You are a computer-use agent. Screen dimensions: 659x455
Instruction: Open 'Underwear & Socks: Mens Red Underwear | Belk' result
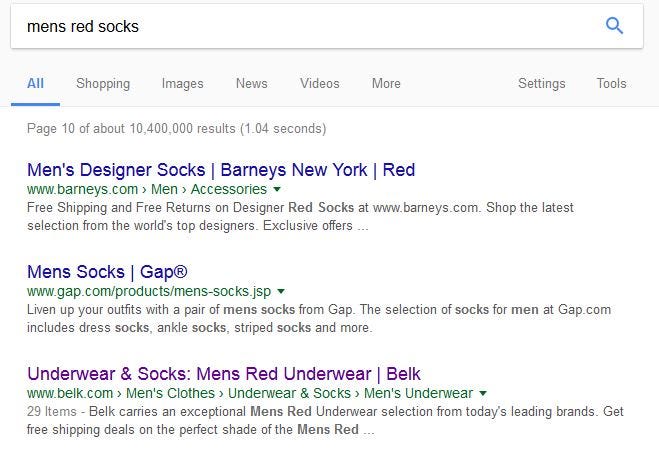pyautogui.click(x=224, y=373)
